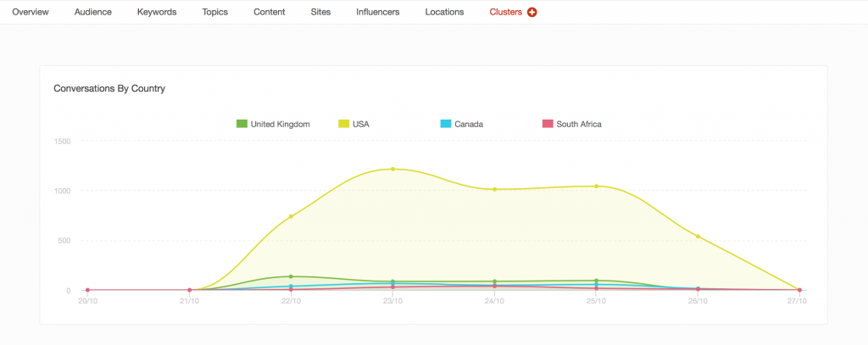868x345 pixels.
Task: Click the green United Kingdom color swatch
Action: [242, 124]
